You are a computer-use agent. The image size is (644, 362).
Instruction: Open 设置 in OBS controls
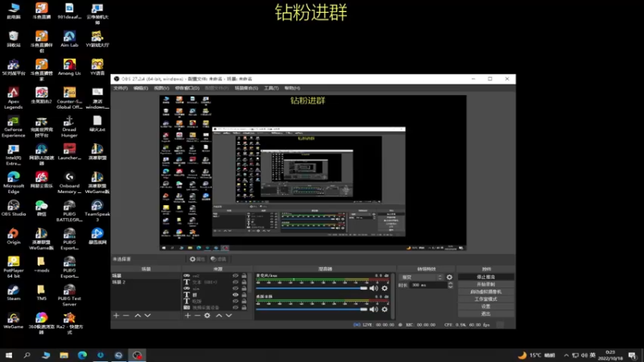[x=486, y=306]
